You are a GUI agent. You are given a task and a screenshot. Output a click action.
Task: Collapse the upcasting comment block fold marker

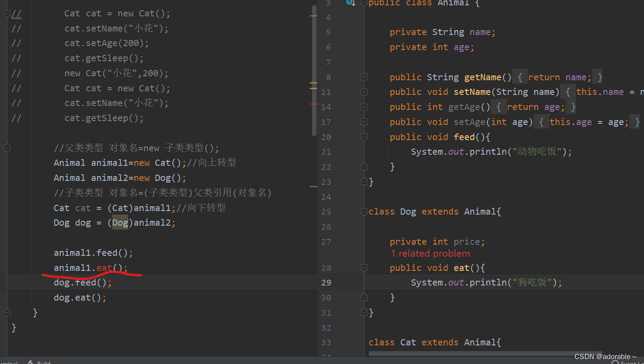[7, 148]
